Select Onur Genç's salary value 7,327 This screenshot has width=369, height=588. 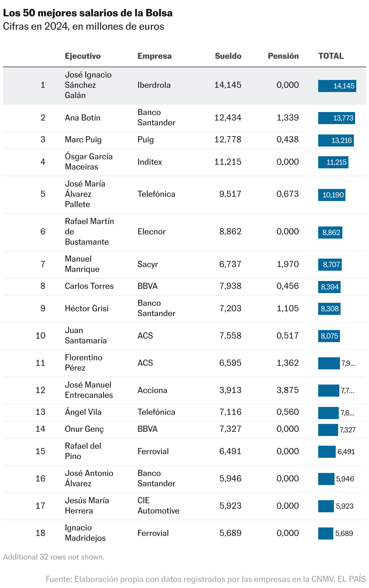230,429
